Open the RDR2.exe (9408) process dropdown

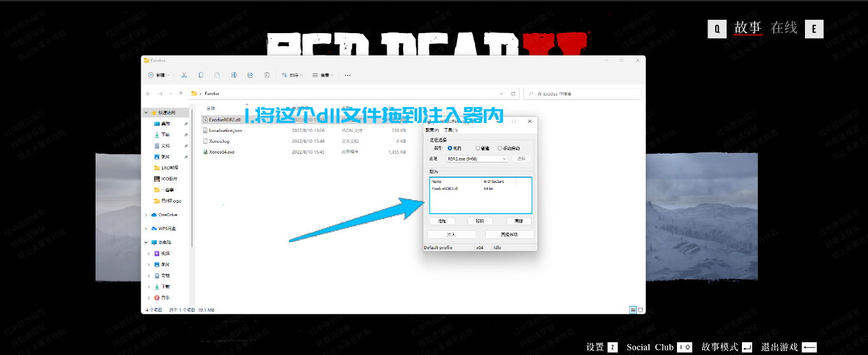477,159
